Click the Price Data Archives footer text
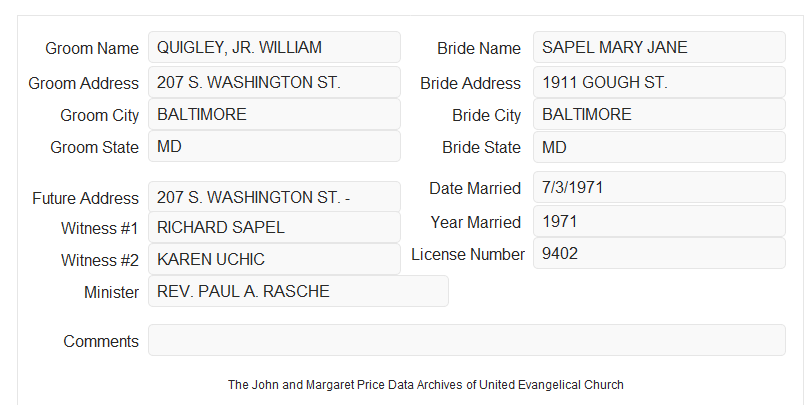The width and height of the screenshot is (805, 405). coord(426,385)
